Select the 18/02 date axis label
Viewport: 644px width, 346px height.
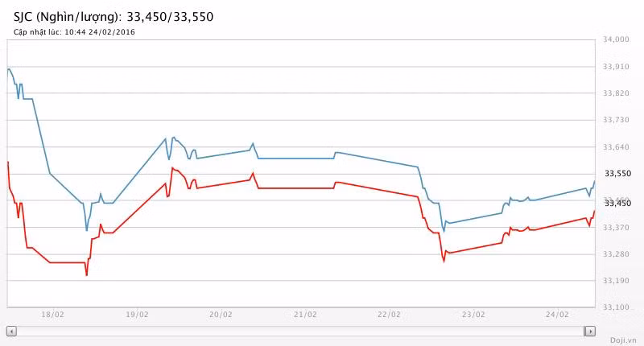(x=52, y=315)
